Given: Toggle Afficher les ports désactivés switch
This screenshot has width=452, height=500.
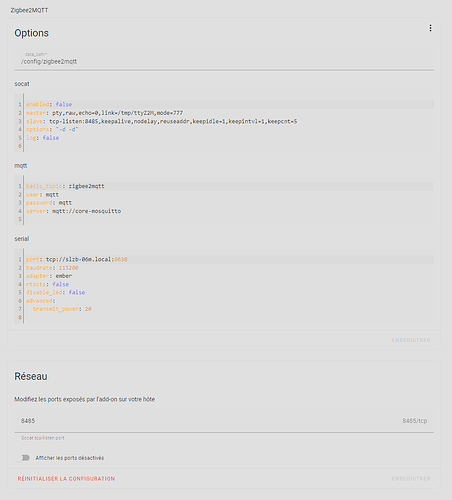Looking at the screenshot, I should coord(23,458).
